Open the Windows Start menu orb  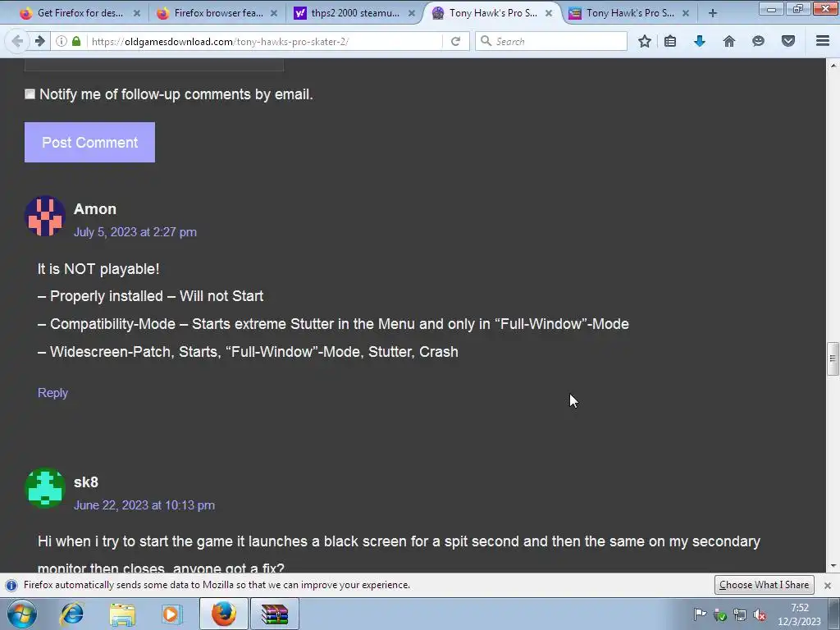21,614
